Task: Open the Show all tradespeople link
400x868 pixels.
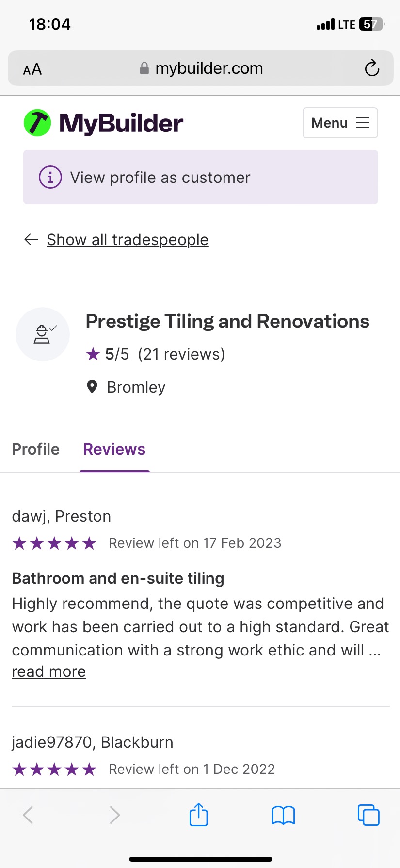Action: click(128, 239)
